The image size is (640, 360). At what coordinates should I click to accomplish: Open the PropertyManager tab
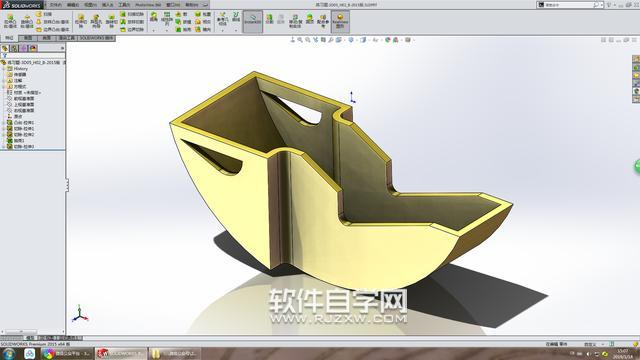click(14, 48)
